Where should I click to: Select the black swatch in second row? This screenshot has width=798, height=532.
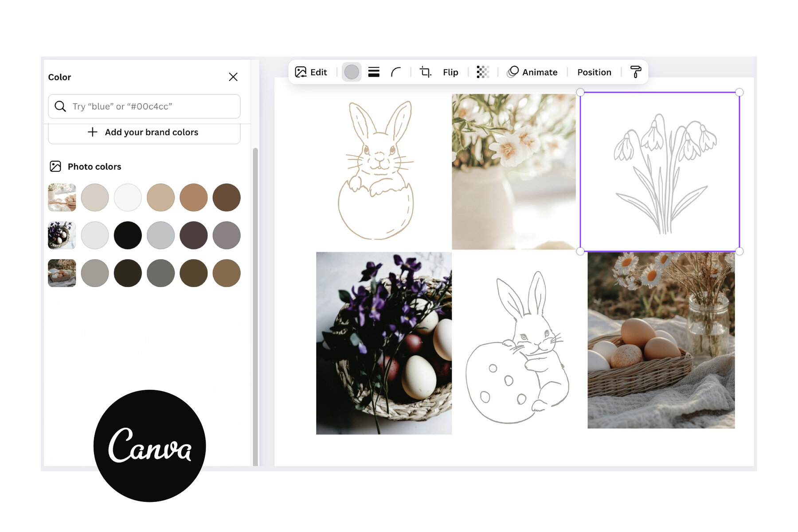128,235
